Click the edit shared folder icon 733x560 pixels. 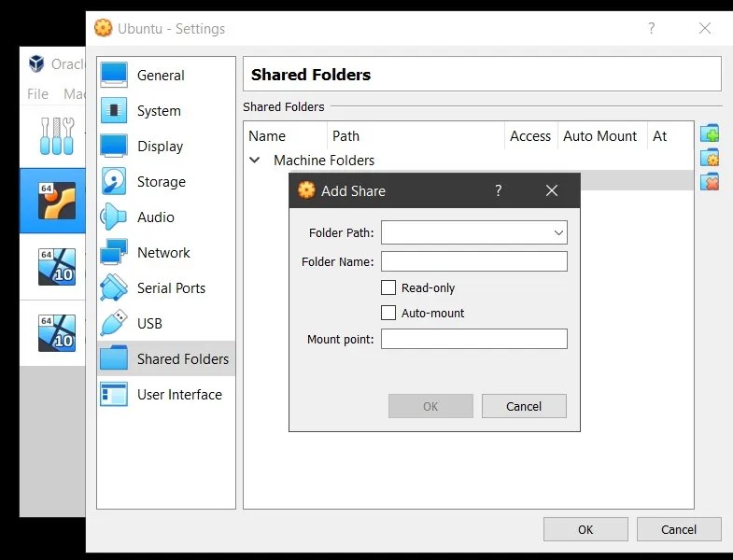pos(710,158)
